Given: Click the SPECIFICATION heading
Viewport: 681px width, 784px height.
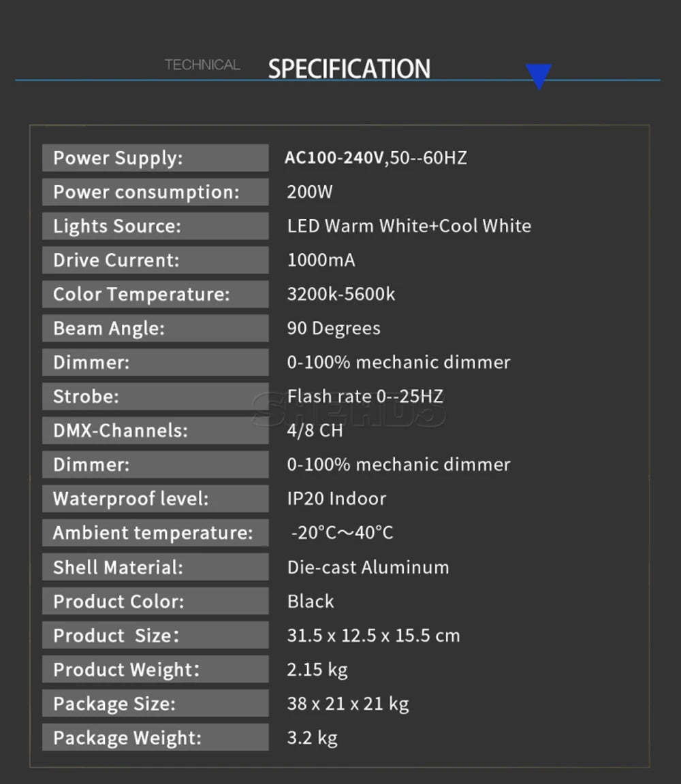Looking at the screenshot, I should click(x=349, y=69).
